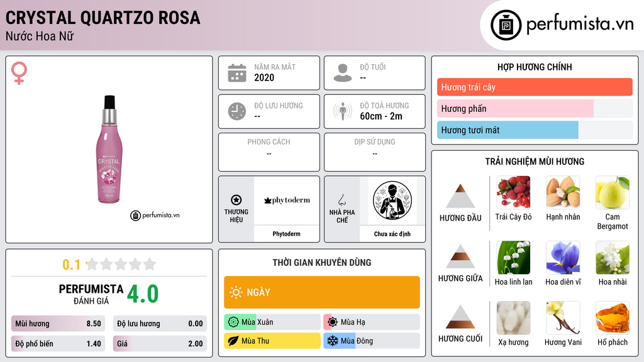Click the sillage value 60cm - 2m
This screenshot has width=644, height=362.
(x=381, y=116)
